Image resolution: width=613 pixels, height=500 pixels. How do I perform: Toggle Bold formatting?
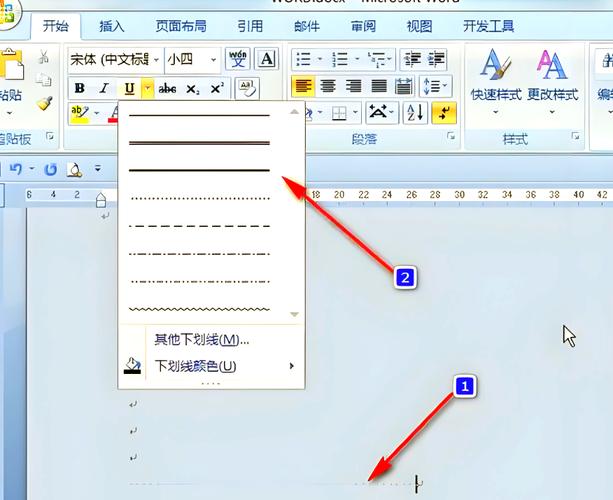click(79, 88)
